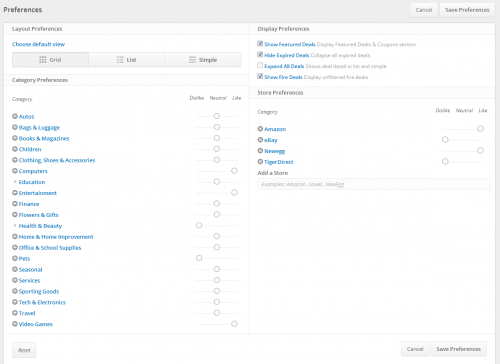Click the plus icon next to Flowers & Gifts

click(x=15, y=215)
